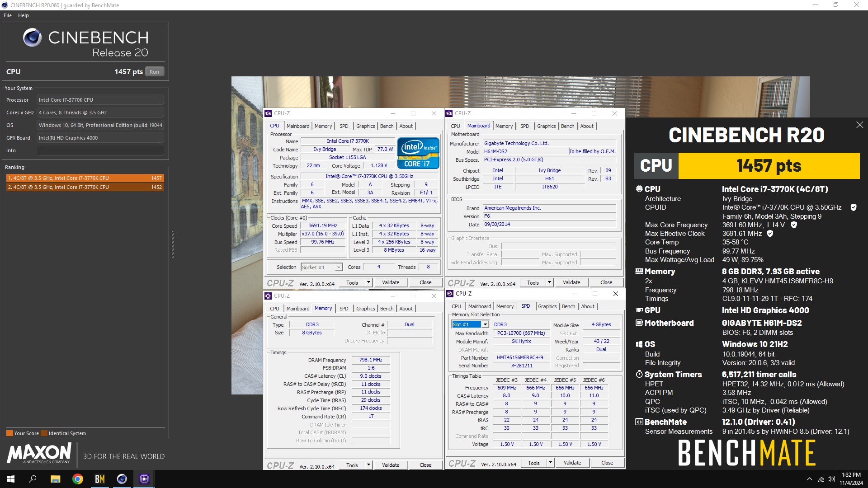
Task: Click Tools button in CPU-Z CPU window
Action: [x=352, y=282]
